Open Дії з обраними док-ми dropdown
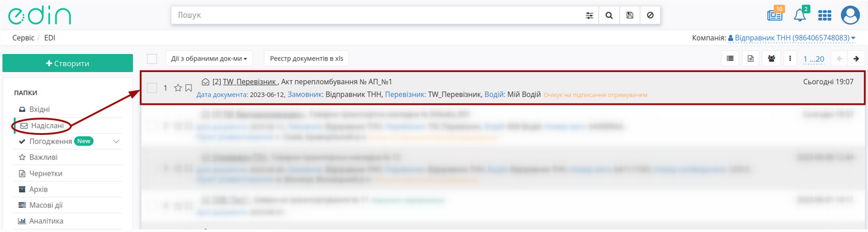Image resolution: width=868 pixels, height=232 pixels. [x=209, y=58]
